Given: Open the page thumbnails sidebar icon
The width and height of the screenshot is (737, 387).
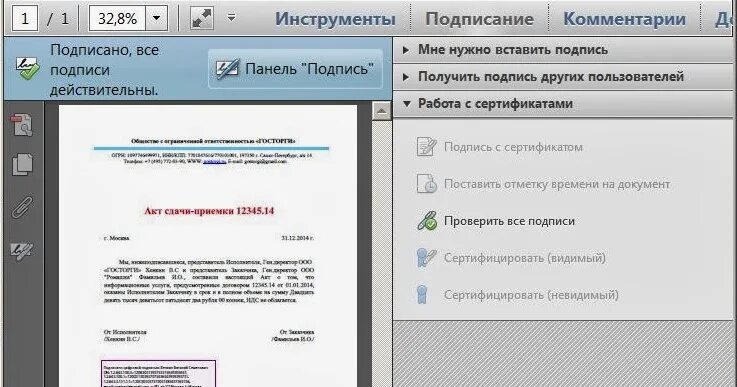Looking at the screenshot, I should [22, 125].
